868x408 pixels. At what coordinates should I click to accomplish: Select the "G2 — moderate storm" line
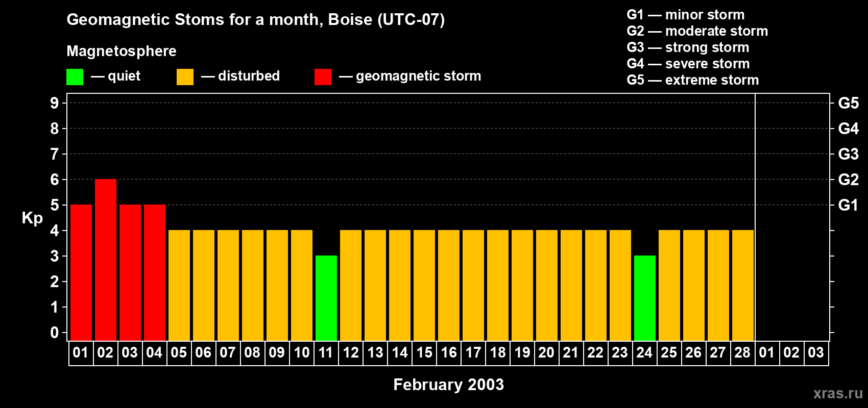tap(697, 31)
